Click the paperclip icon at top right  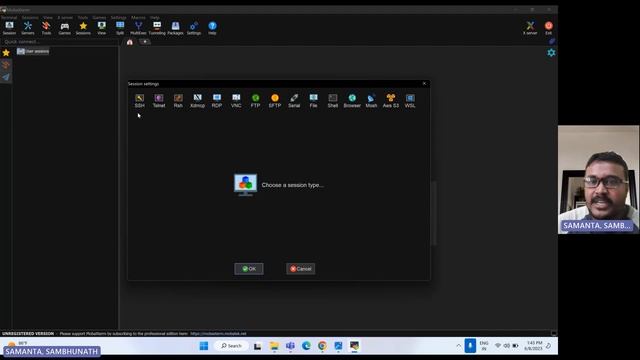coord(551,42)
